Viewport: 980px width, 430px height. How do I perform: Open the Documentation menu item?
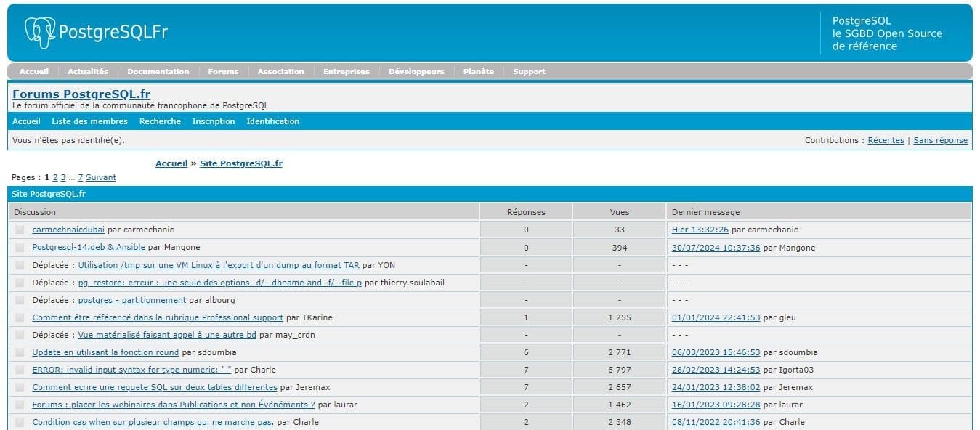[158, 71]
